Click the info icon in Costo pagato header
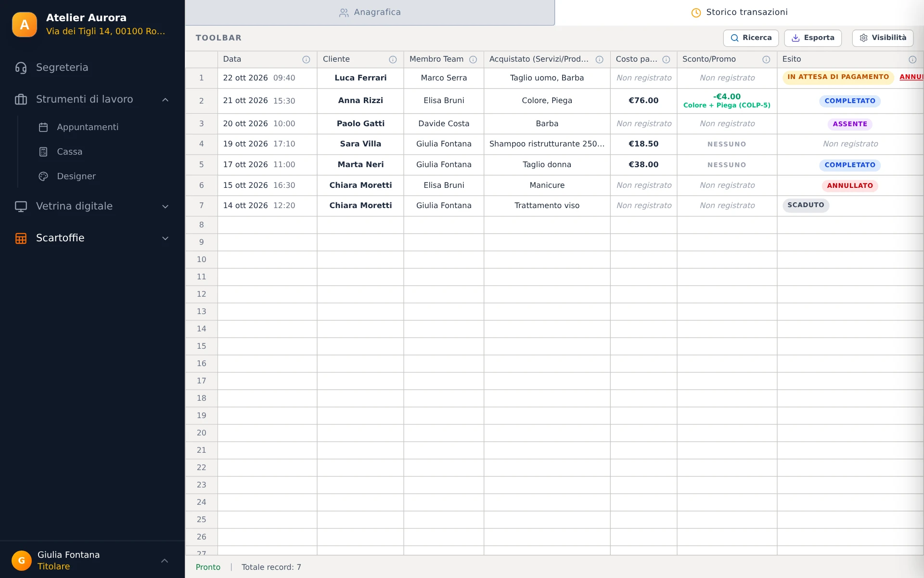This screenshot has height=578, width=924. 666,60
